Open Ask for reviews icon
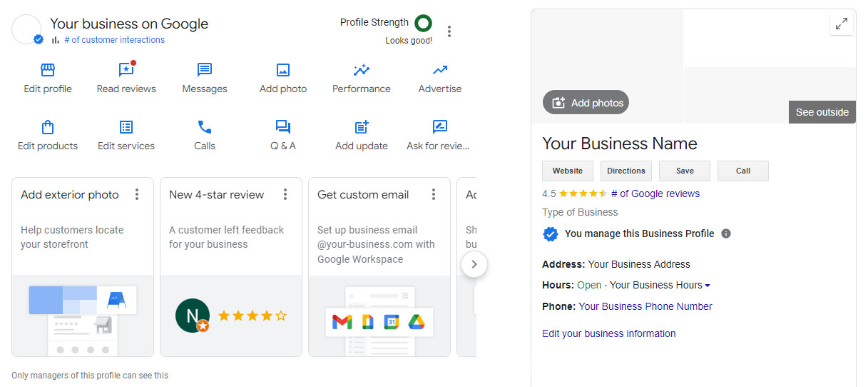Image resolution: width=868 pixels, height=387 pixels. [x=440, y=127]
